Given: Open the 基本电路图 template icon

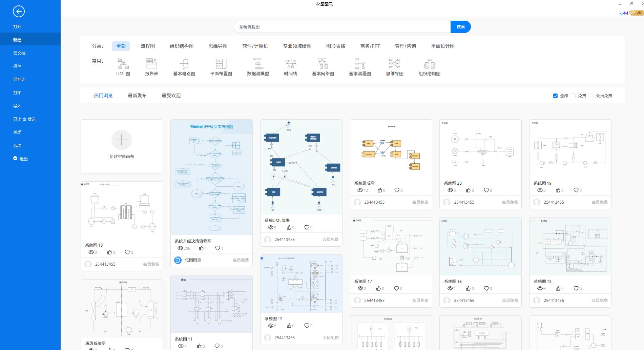Looking at the screenshot, I should pos(184,66).
